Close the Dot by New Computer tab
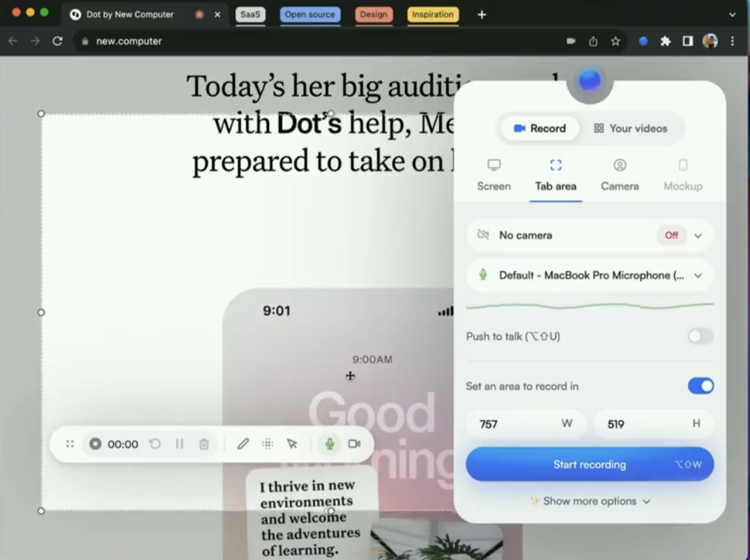Viewport: 750px width, 560px height. click(x=217, y=15)
